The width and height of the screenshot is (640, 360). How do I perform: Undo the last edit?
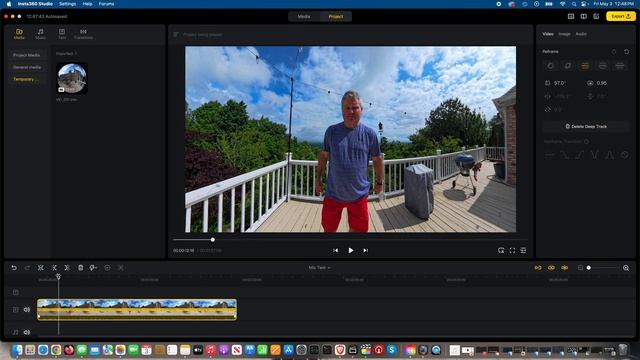pyautogui.click(x=14, y=268)
